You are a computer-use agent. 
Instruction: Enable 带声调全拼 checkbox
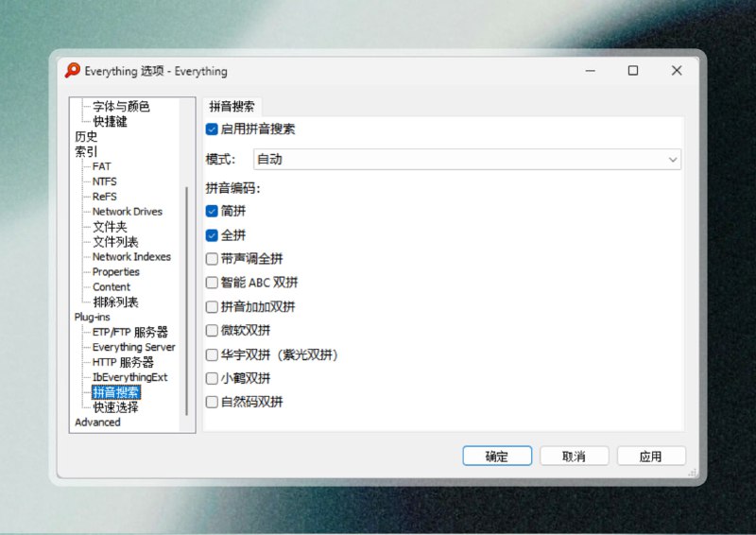(x=212, y=259)
